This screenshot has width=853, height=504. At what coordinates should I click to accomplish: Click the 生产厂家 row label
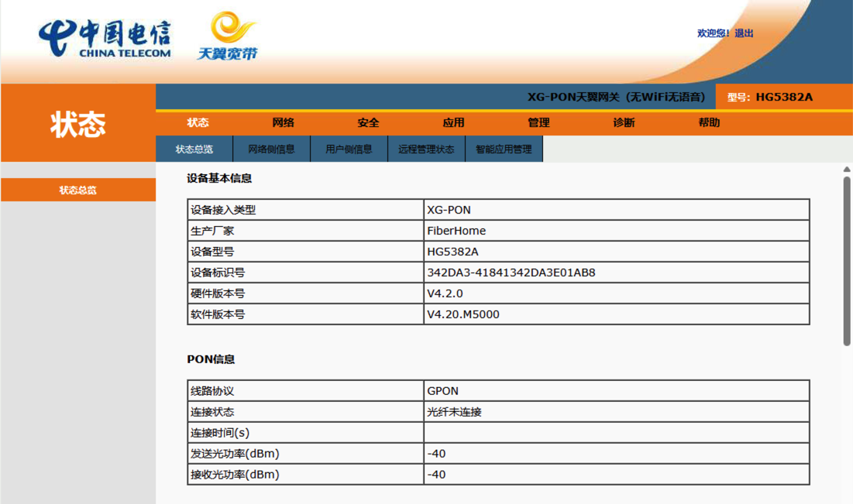[212, 231]
